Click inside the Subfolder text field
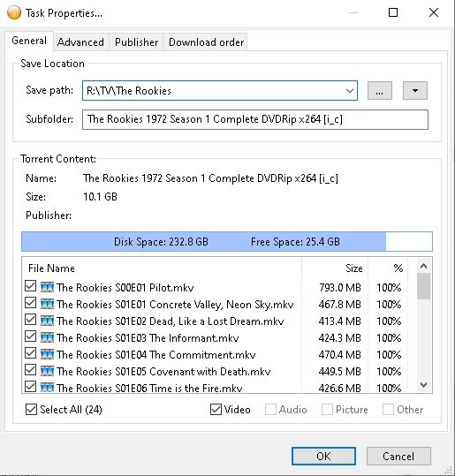This screenshot has height=476, width=455. tap(255, 119)
